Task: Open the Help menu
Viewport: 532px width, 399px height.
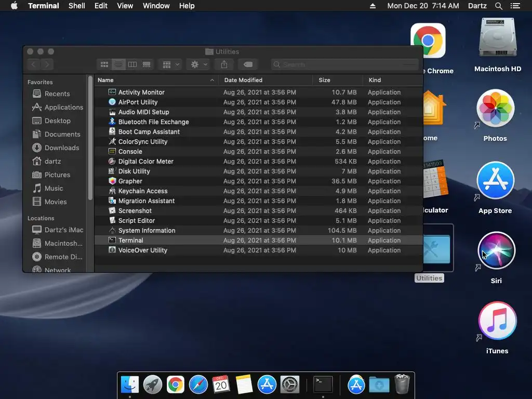Action: pyautogui.click(x=187, y=6)
